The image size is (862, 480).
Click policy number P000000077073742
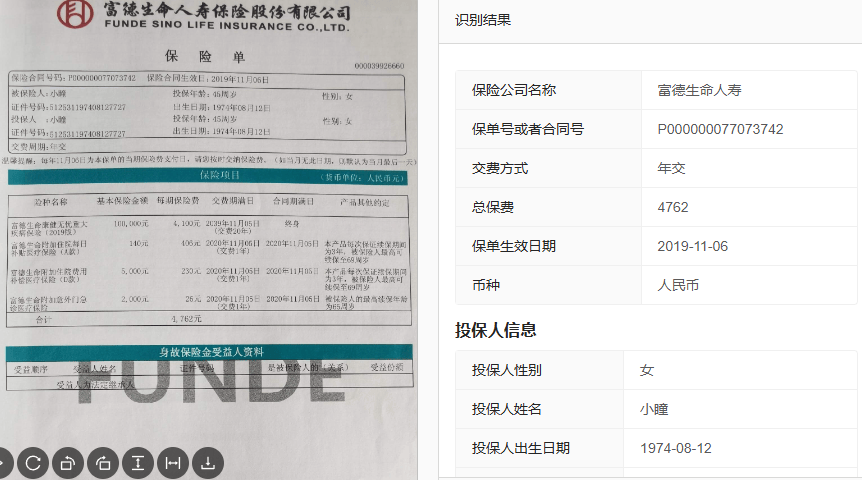pos(720,129)
